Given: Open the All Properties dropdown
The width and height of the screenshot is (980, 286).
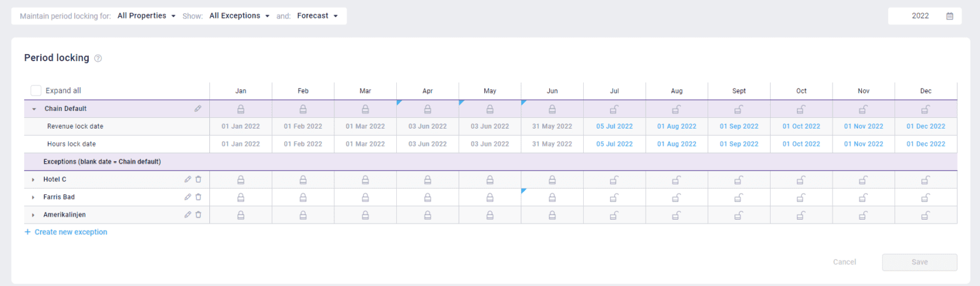Looking at the screenshot, I should click(x=146, y=16).
